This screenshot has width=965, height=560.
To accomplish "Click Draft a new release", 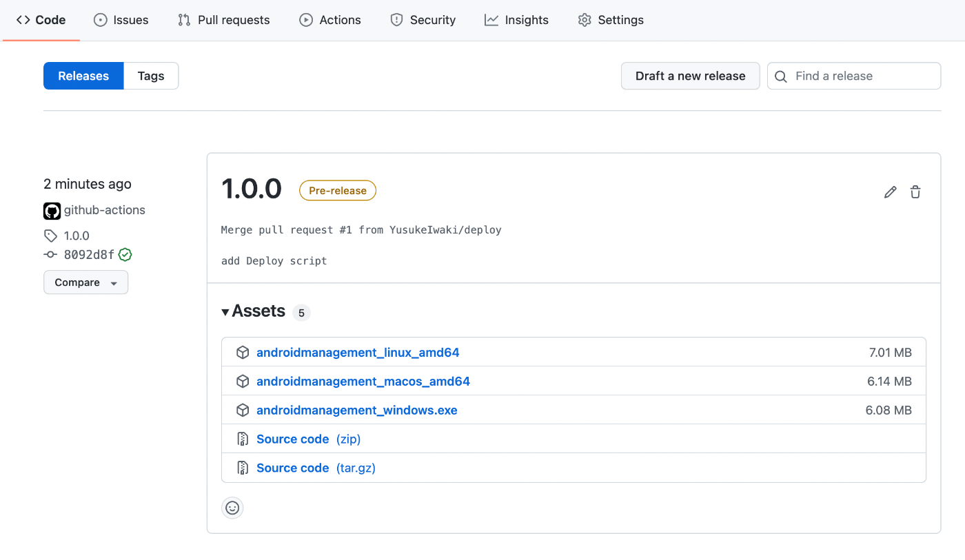I will pyautogui.click(x=691, y=76).
